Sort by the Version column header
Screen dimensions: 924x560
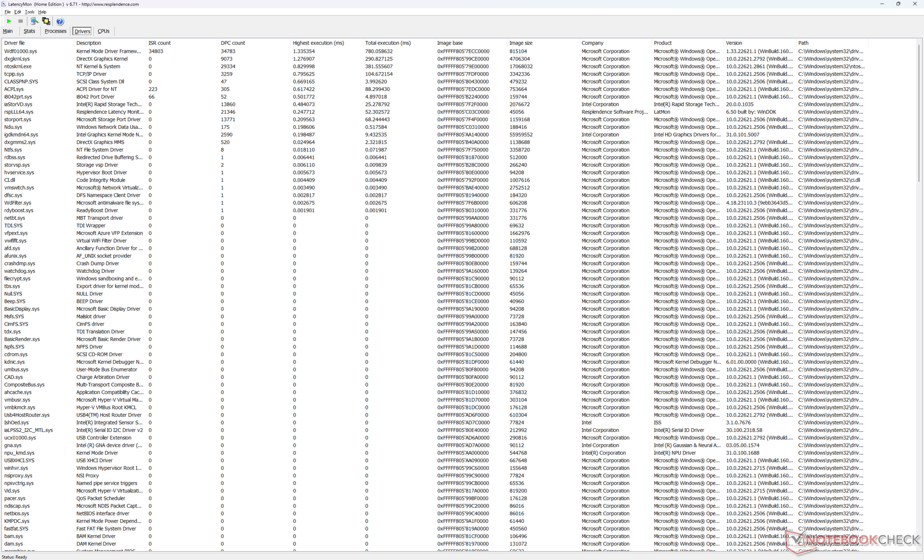click(x=759, y=43)
